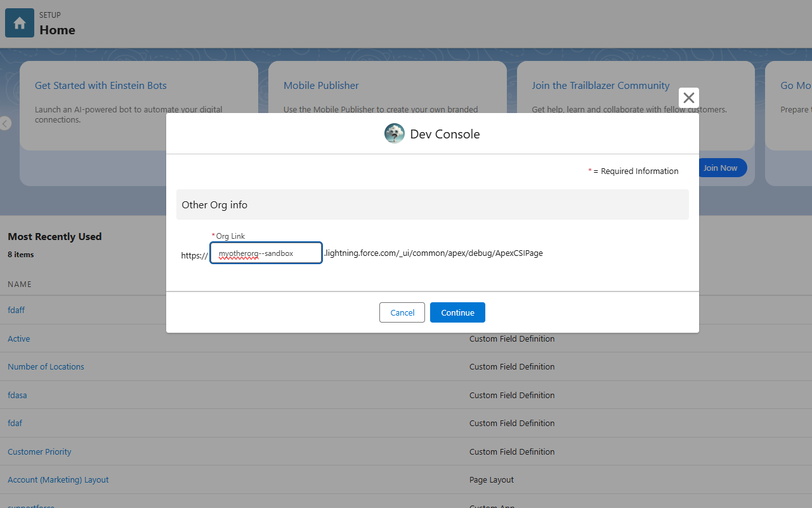Viewport: 812px width, 508px height.
Task: Click the carousel previous arrow beside the cards
Action: coord(5,123)
